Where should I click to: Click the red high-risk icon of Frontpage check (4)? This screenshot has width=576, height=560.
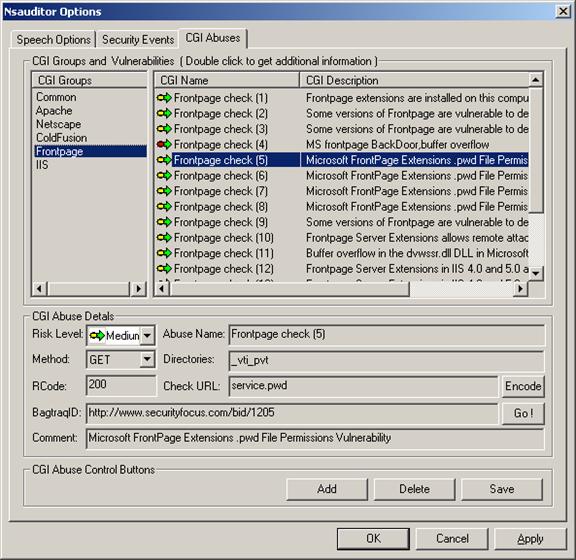tap(164, 144)
